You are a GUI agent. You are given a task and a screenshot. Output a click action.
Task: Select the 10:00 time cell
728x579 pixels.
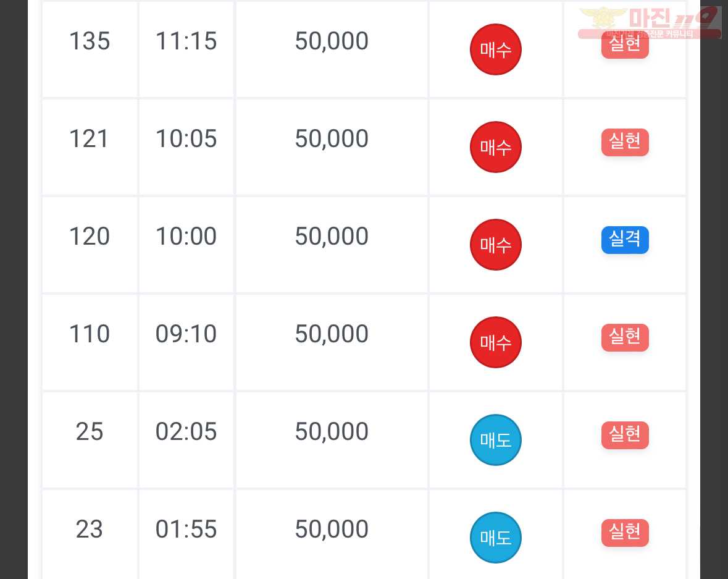[x=186, y=245]
